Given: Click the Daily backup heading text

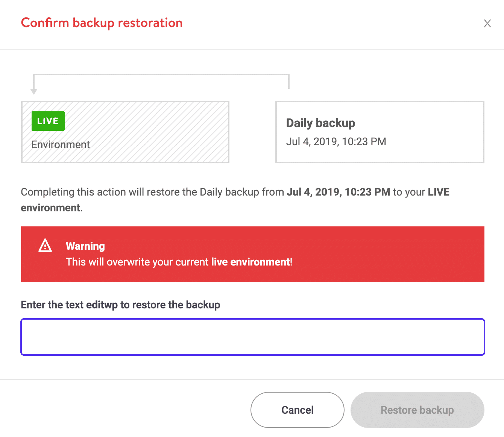Looking at the screenshot, I should coord(320,123).
